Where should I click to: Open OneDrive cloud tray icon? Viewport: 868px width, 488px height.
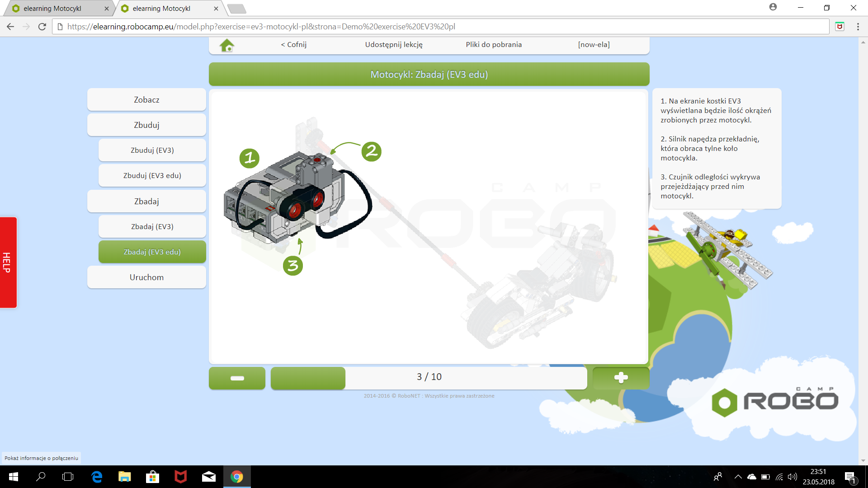click(x=752, y=477)
